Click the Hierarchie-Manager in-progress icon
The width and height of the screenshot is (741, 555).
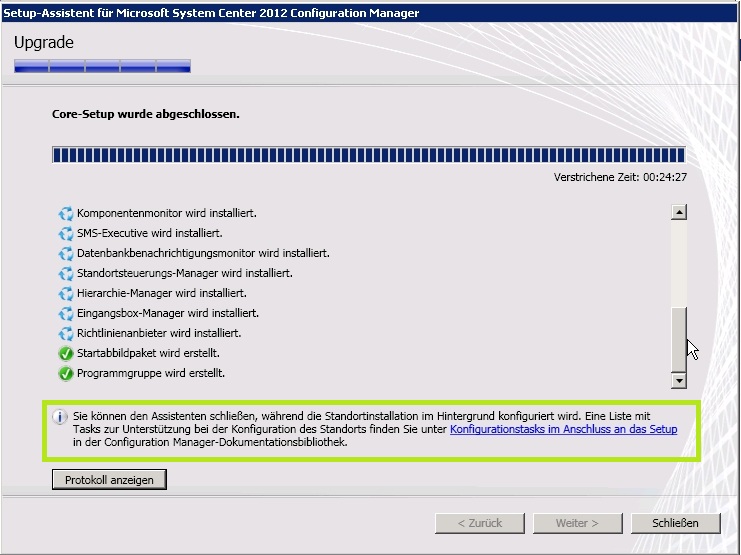coord(67,293)
